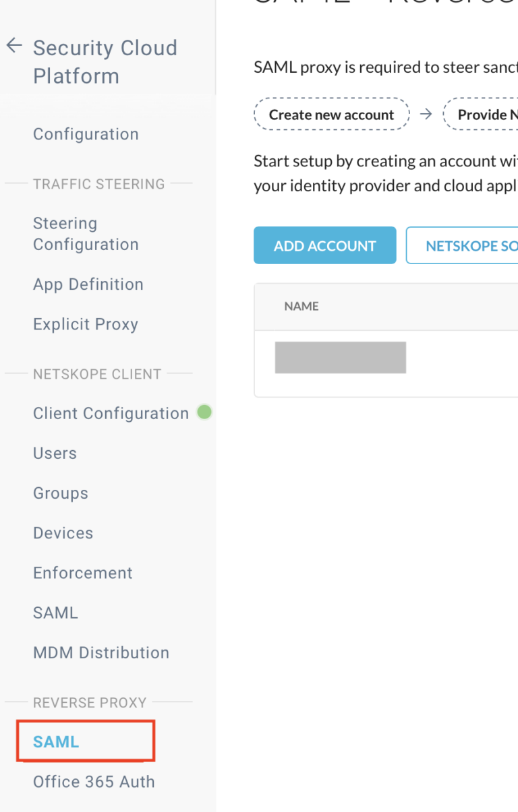The image size is (518, 812).
Task: View the Users page
Action: point(55,454)
